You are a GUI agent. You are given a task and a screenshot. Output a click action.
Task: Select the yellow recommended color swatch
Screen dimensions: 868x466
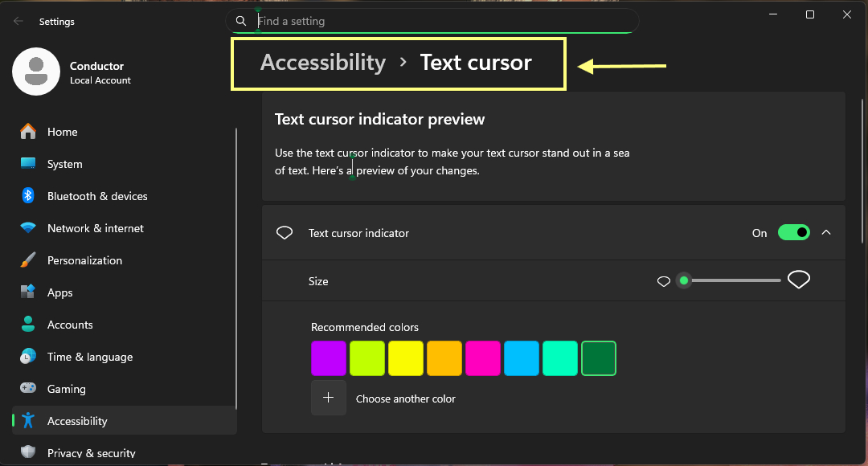(406, 358)
